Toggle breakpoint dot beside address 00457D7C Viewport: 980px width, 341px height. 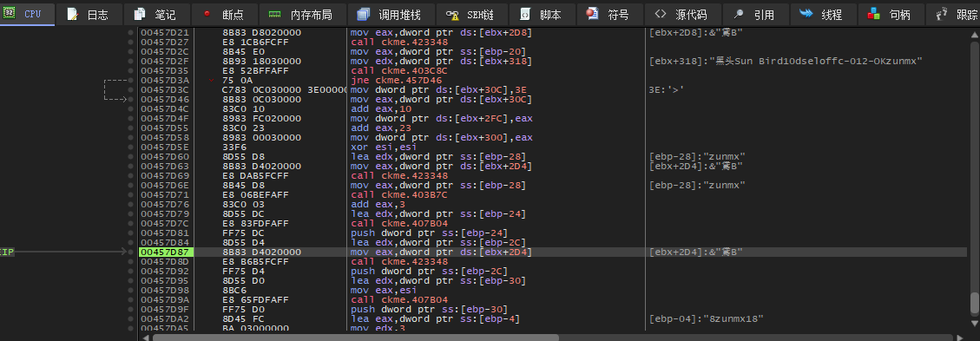(x=130, y=223)
